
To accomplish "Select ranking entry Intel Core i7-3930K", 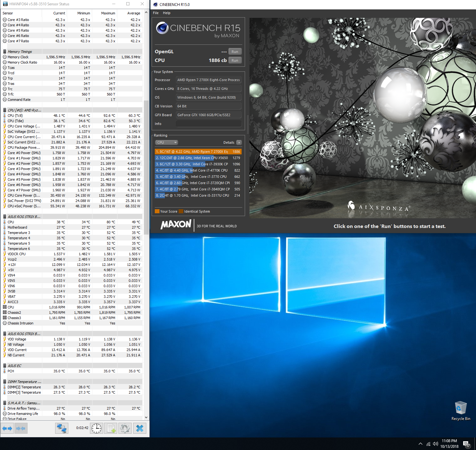I will (198, 164).
